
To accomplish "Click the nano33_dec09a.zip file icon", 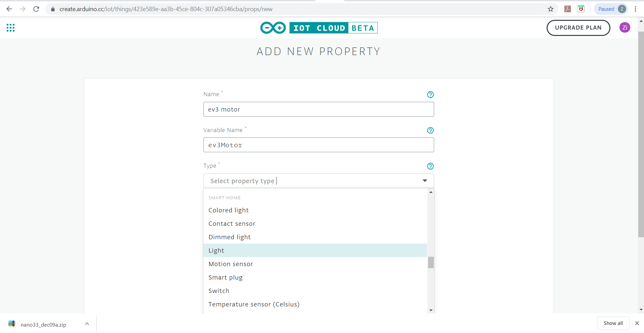I will pyautogui.click(x=12, y=324).
